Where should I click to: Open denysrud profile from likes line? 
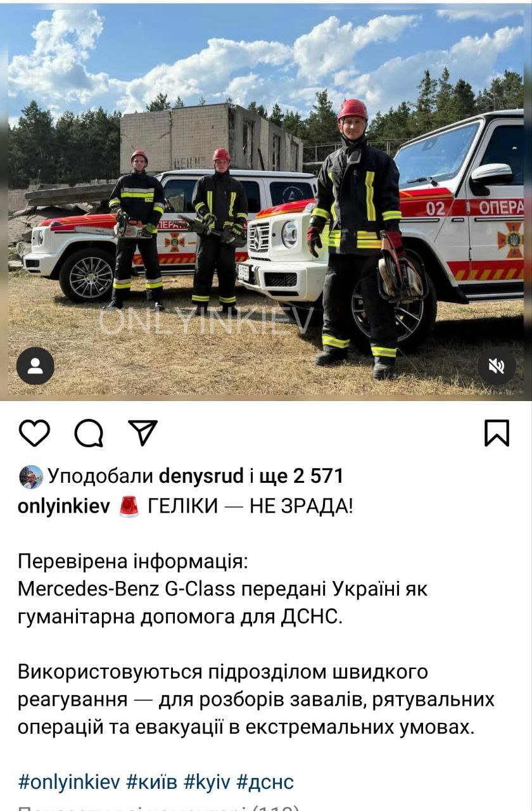(x=201, y=476)
